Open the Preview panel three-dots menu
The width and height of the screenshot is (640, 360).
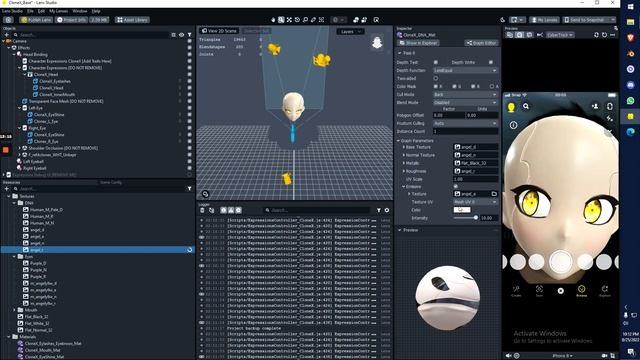pyautogui.click(x=612, y=35)
